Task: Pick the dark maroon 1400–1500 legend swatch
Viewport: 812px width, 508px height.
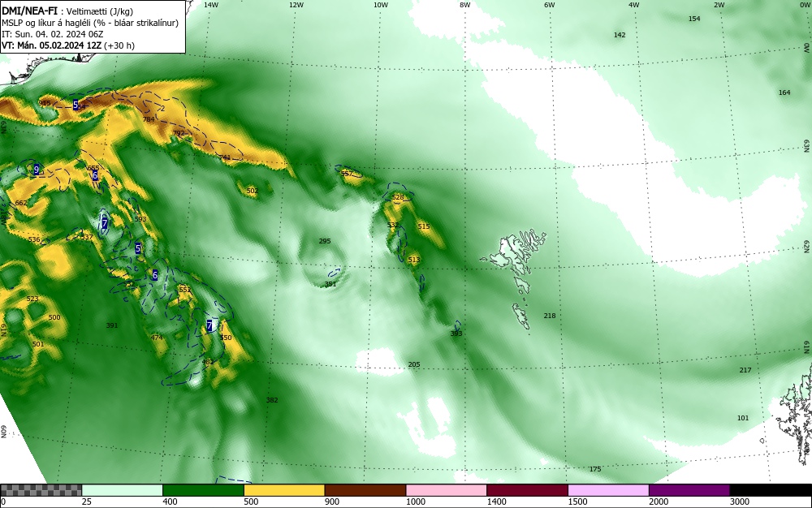Action: tap(527, 490)
